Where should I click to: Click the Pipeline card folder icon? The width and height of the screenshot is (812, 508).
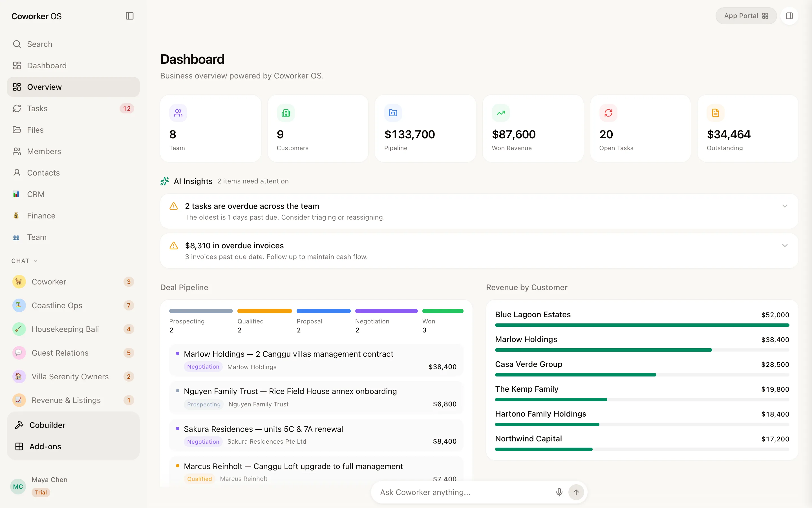coord(393,113)
